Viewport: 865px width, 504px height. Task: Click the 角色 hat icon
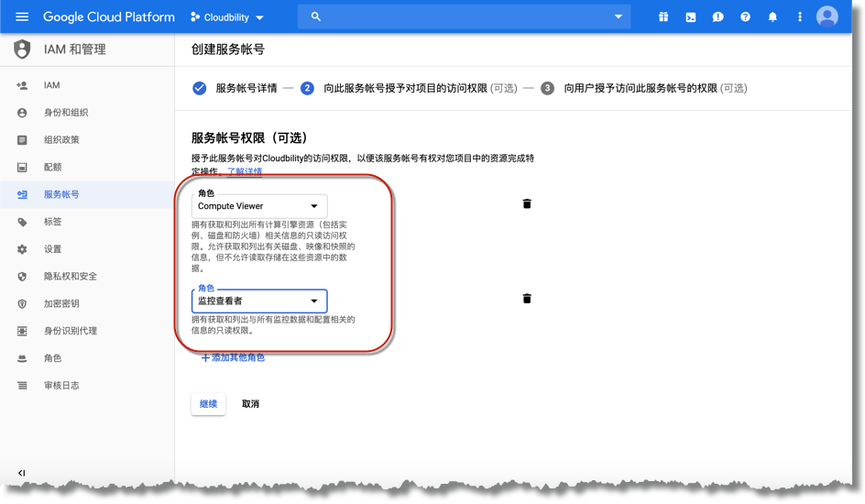pos(22,358)
